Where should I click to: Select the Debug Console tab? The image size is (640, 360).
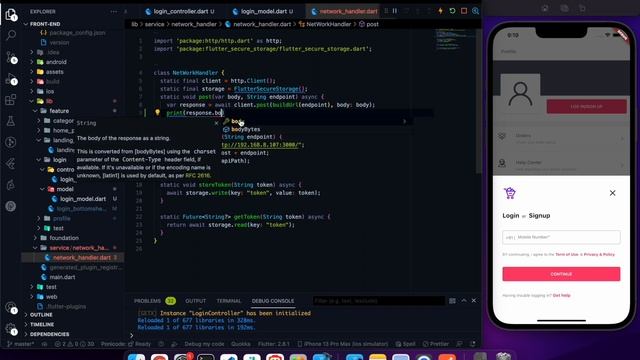click(273, 301)
